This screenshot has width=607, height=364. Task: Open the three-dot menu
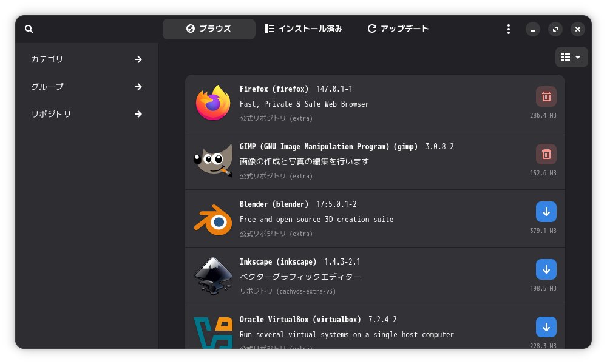(508, 29)
